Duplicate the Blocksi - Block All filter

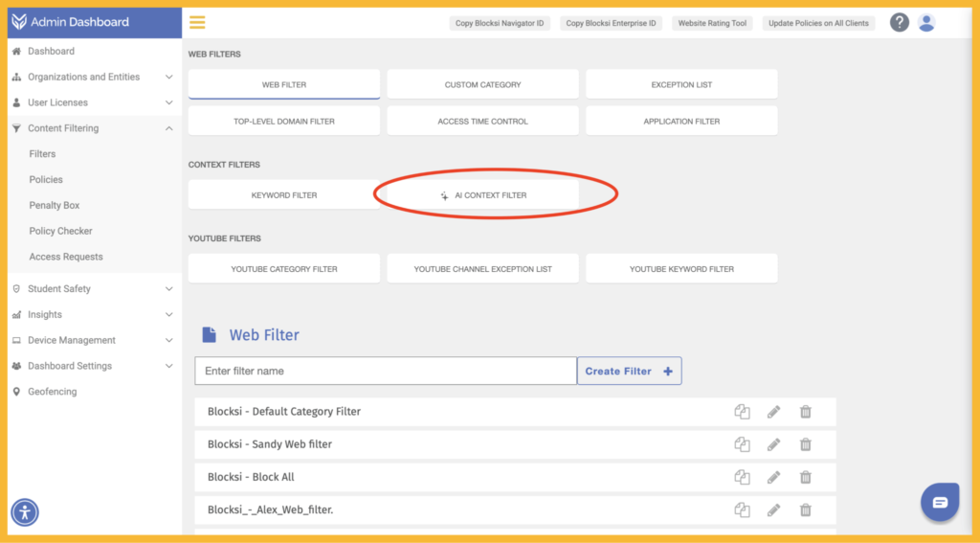pyautogui.click(x=742, y=477)
